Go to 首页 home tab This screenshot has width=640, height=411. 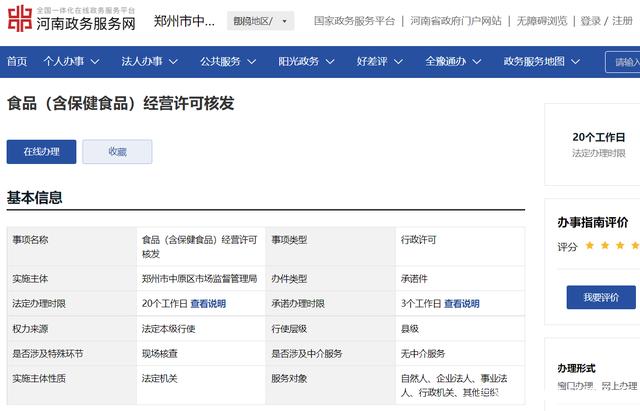click(17, 61)
